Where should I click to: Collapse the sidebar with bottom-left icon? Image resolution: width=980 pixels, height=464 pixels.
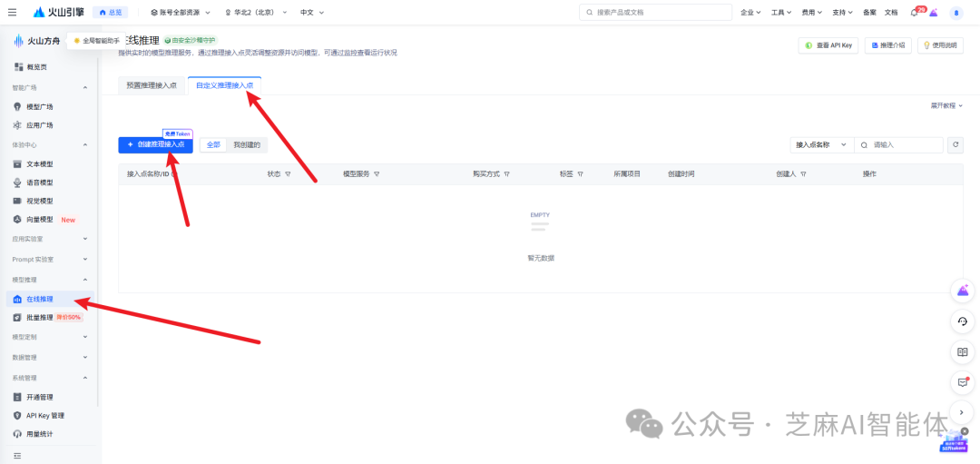pos(17,455)
